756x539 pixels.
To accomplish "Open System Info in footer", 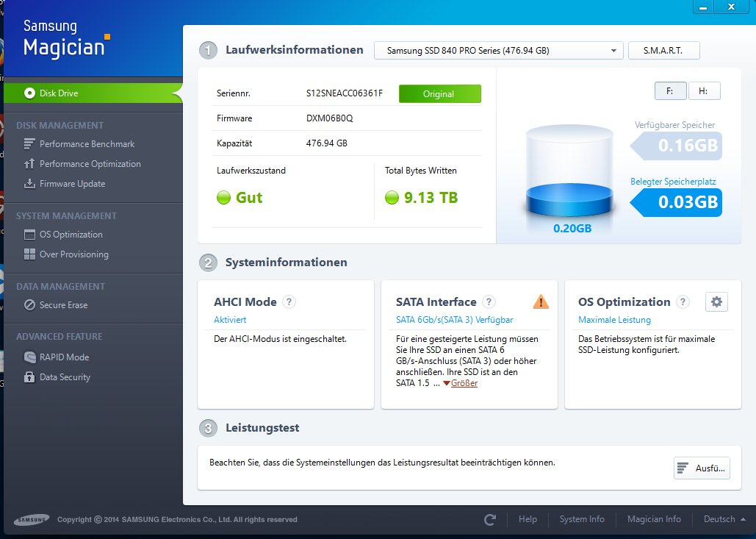I will point(582,519).
